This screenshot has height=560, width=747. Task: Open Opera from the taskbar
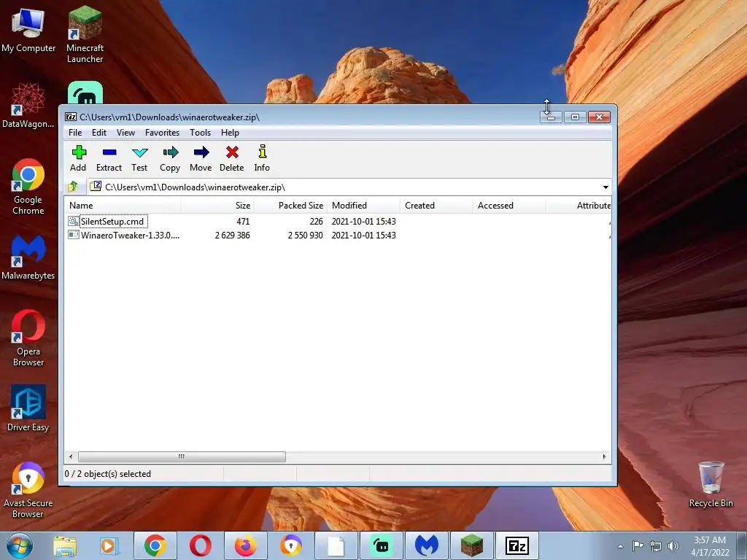coord(201,545)
